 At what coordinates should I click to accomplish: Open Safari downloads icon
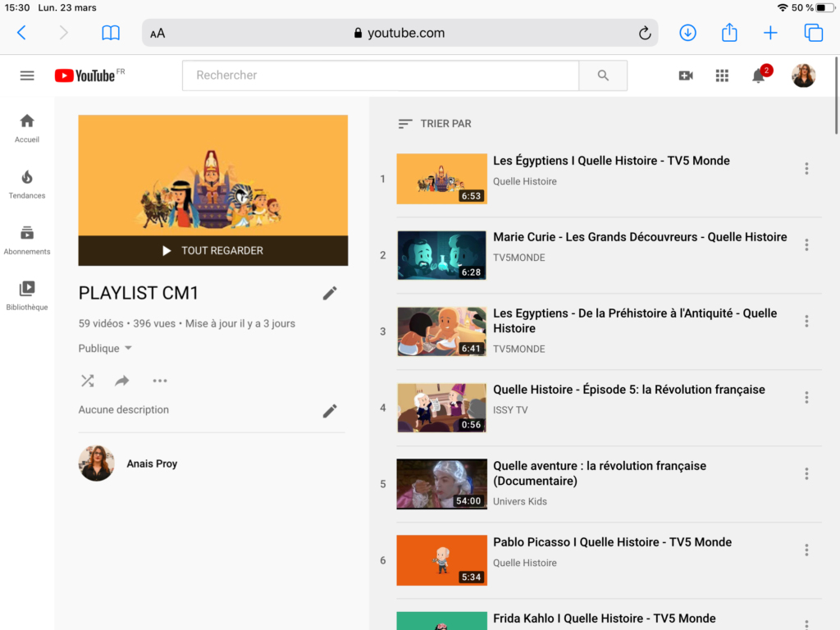[x=688, y=33]
